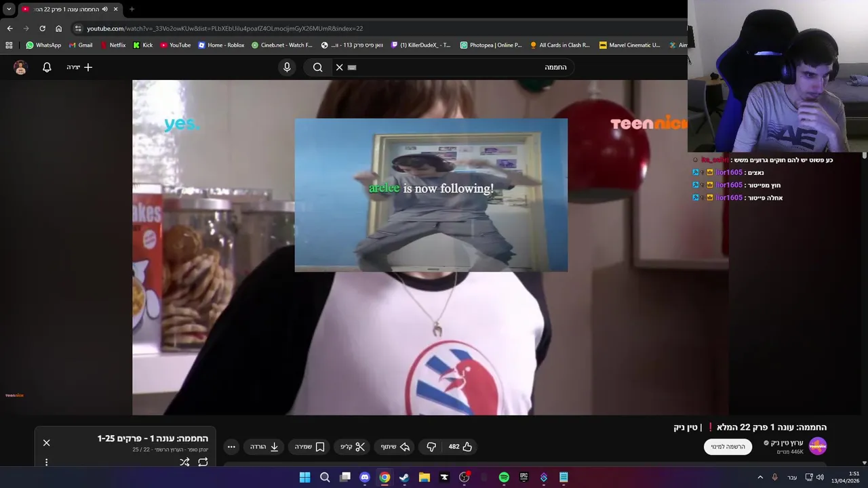The width and height of the screenshot is (868, 488).
Task: Mute the tab using the speaker icon
Action: coord(104,9)
